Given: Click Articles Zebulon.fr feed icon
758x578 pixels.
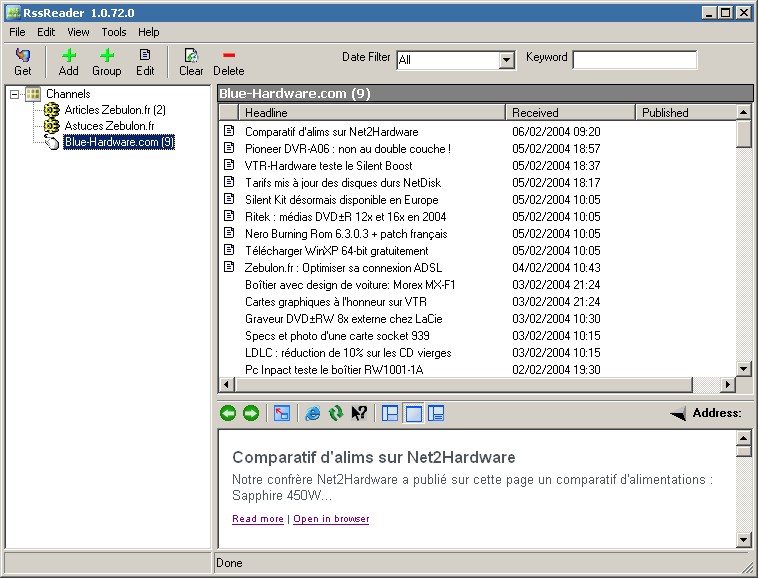Looking at the screenshot, I should click(51, 110).
